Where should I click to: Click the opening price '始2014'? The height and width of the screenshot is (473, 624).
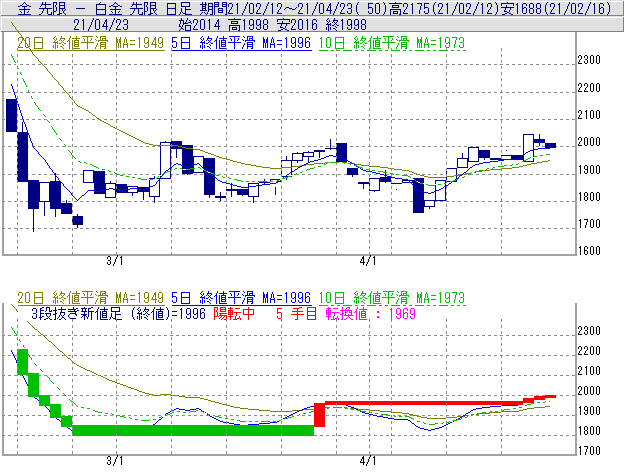coord(199,25)
